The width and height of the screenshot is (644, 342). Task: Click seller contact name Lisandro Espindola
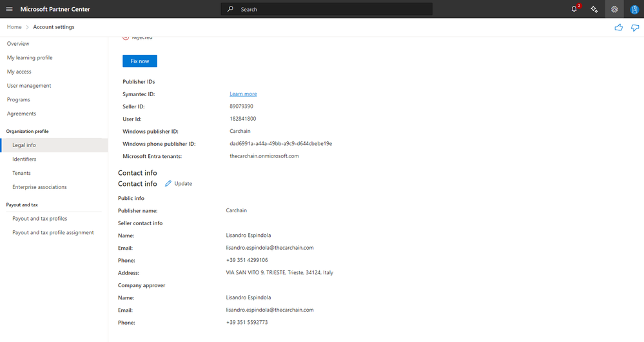pyautogui.click(x=248, y=235)
